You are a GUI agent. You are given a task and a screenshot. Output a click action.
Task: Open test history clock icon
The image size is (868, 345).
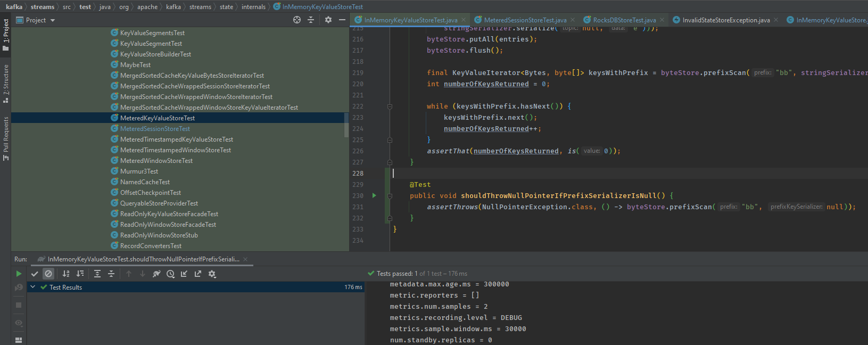(x=170, y=274)
